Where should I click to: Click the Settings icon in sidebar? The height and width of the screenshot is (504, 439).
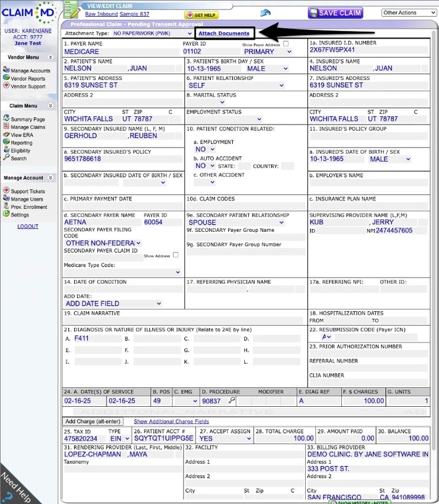(x=6, y=213)
